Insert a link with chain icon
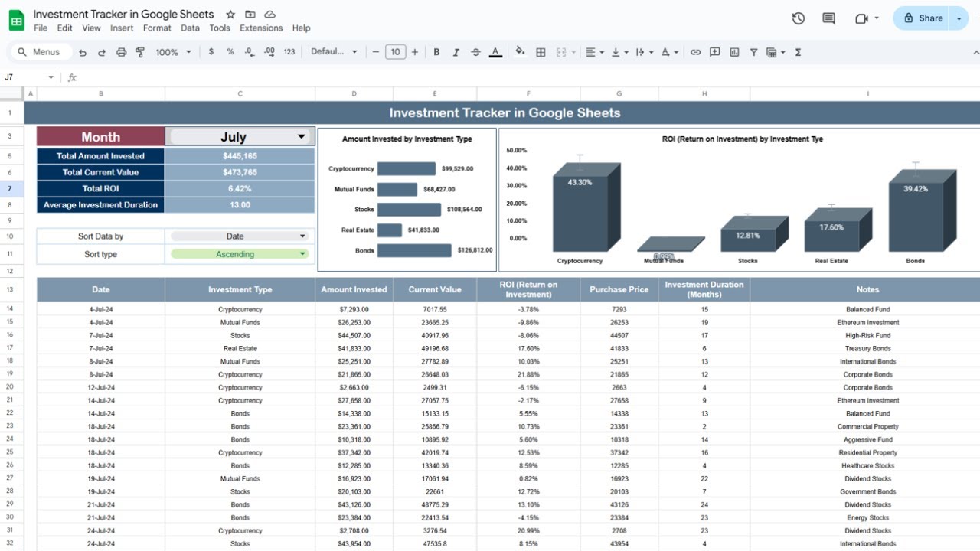The image size is (980, 551). click(x=695, y=52)
